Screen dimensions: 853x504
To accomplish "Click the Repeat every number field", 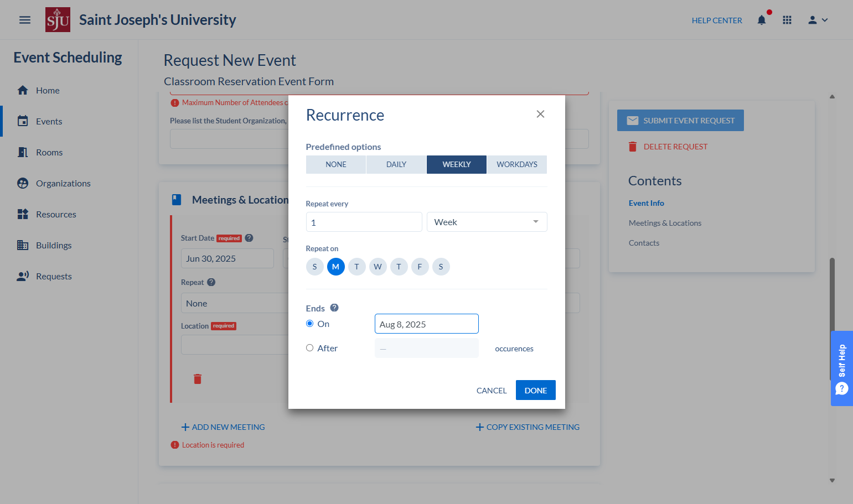I will click(364, 222).
